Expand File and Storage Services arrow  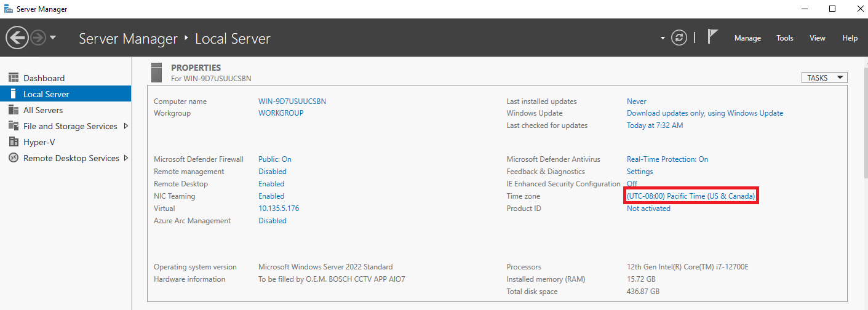coord(126,126)
